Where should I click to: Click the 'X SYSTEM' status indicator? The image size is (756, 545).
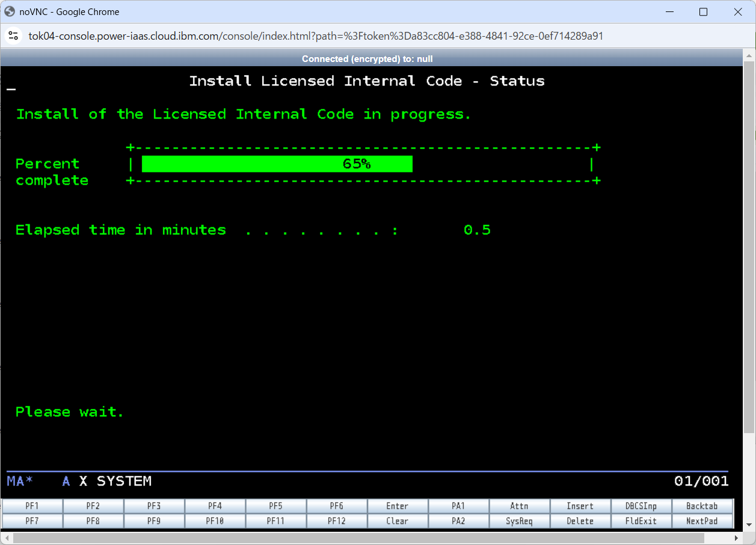point(115,481)
